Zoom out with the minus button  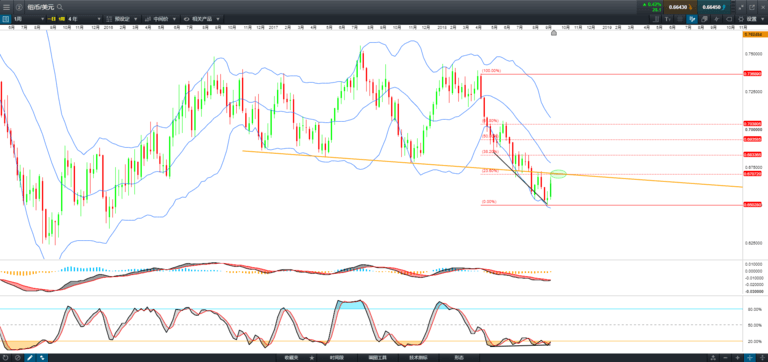(x=725, y=358)
